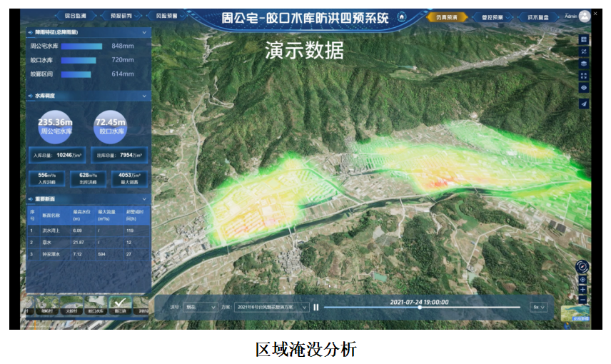Click the fullscreen expand icon
611x364 pixels.
[x=584, y=76]
